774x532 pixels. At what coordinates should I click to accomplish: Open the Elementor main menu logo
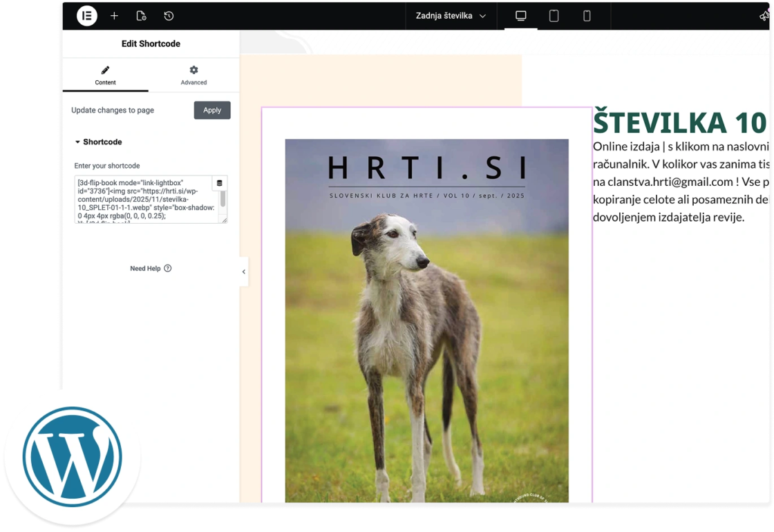click(x=87, y=15)
